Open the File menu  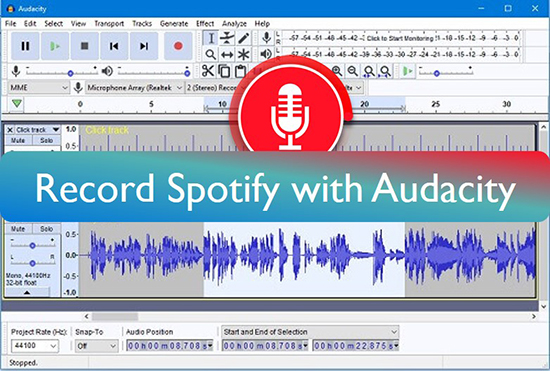pyautogui.click(x=11, y=24)
